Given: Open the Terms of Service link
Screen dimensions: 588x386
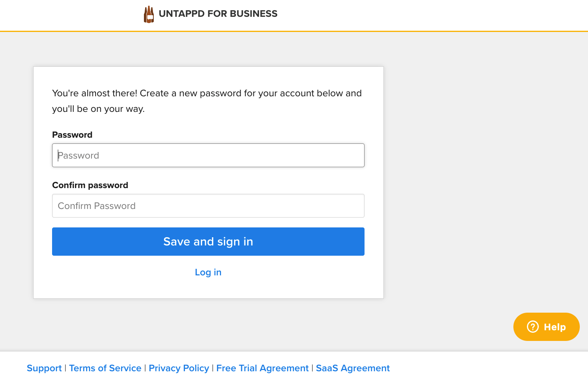Looking at the screenshot, I should coord(105,368).
